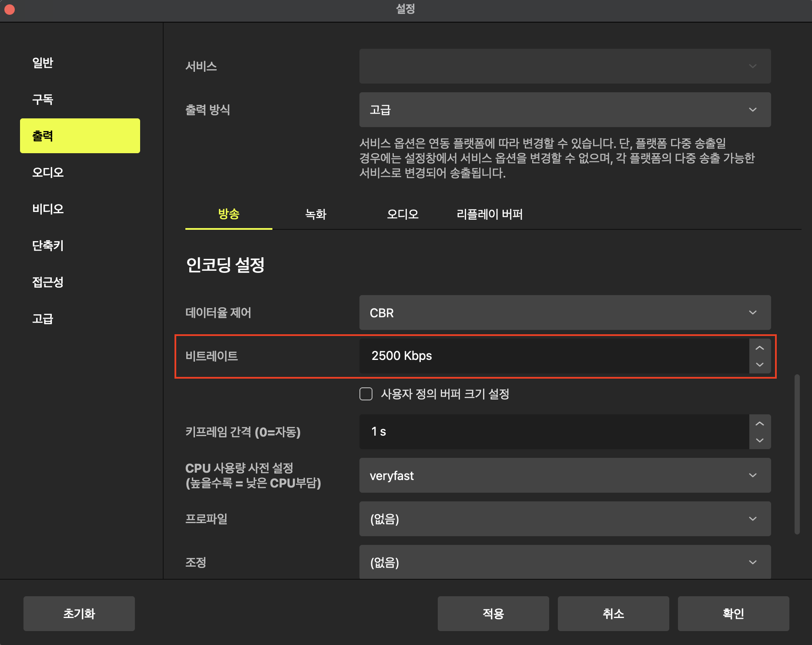Viewport: 812px width, 645px height.
Task: Enable 사용자 정의 버퍼 크기 설정 checkbox
Action: tap(366, 394)
